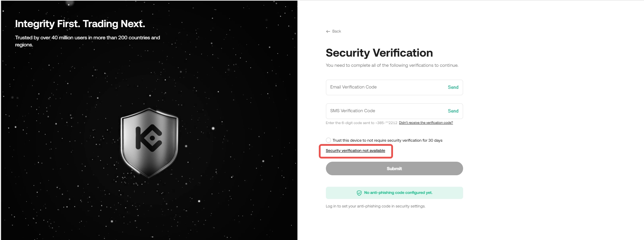
Task: Click Send for Email Verification Code
Action: [453, 87]
